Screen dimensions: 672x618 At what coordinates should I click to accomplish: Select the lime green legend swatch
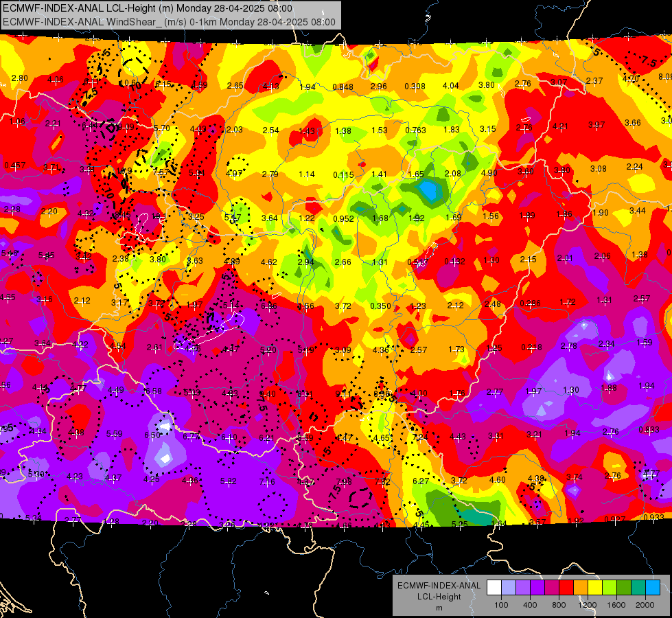(610, 588)
